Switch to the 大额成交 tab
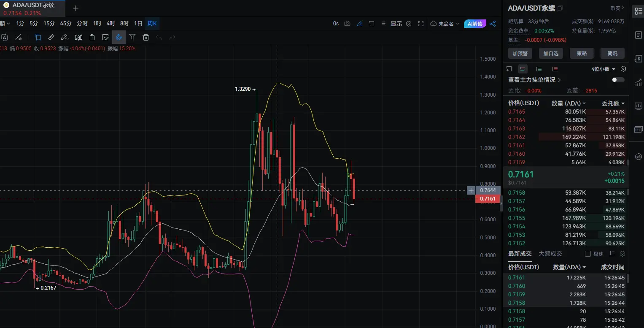The width and height of the screenshot is (644, 328). tap(550, 254)
